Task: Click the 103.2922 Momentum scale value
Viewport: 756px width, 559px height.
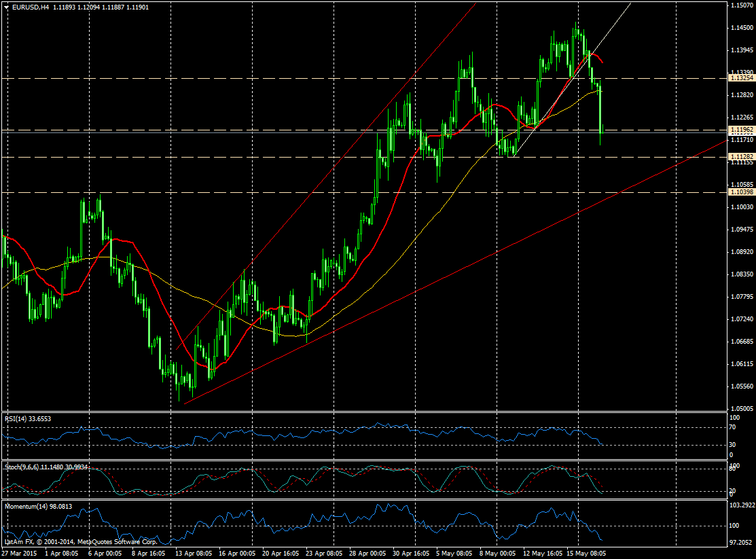Action: point(740,506)
